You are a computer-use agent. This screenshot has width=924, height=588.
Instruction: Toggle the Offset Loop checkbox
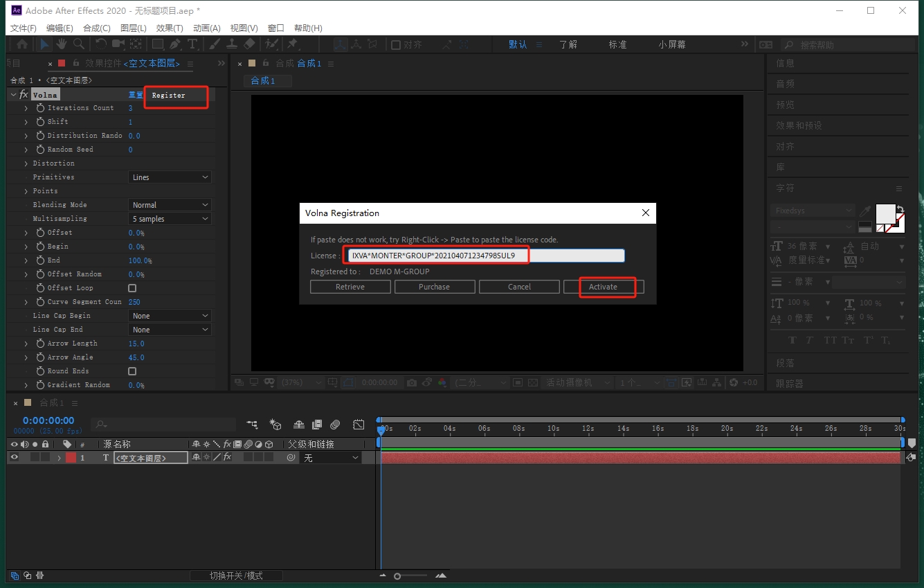coord(132,288)
